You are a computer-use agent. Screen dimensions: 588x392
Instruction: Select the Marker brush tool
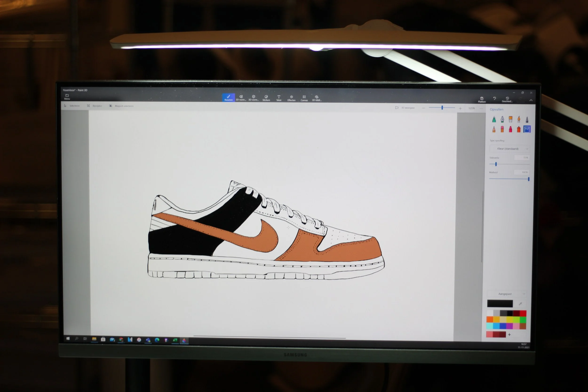494,119
